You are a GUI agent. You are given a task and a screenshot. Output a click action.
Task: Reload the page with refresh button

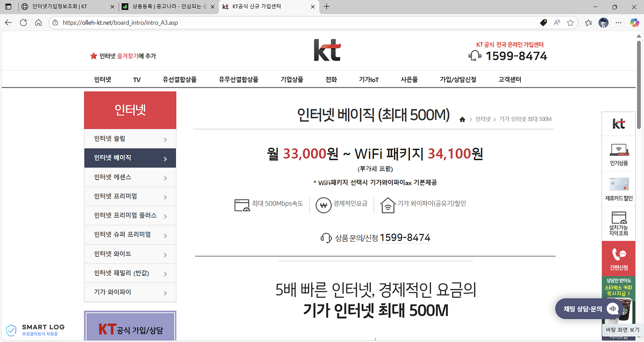coord(23,22)
